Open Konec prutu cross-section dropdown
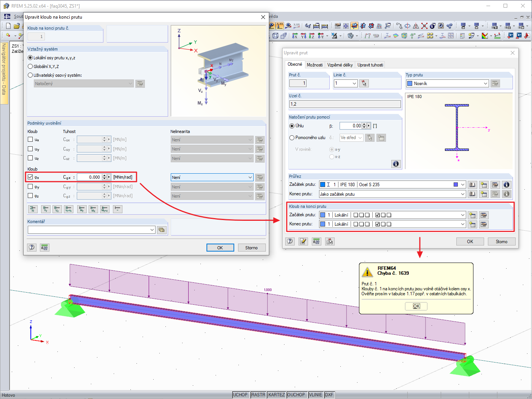The image size is (532, 399). [463, 194]
